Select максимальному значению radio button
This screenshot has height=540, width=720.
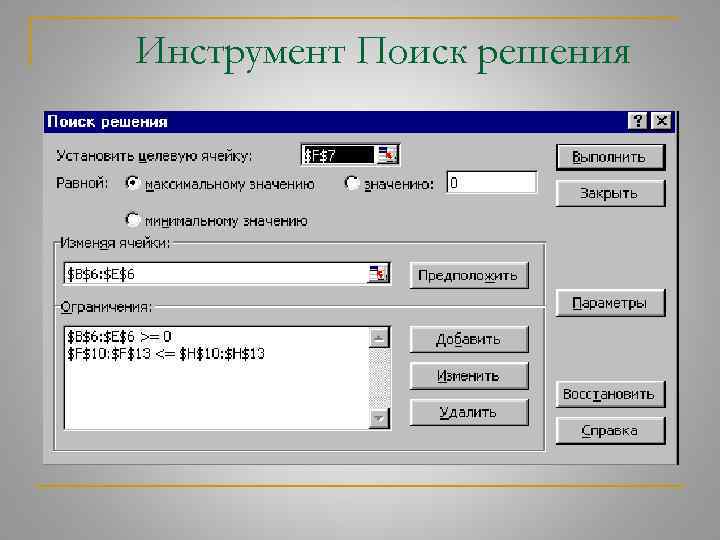132,183
